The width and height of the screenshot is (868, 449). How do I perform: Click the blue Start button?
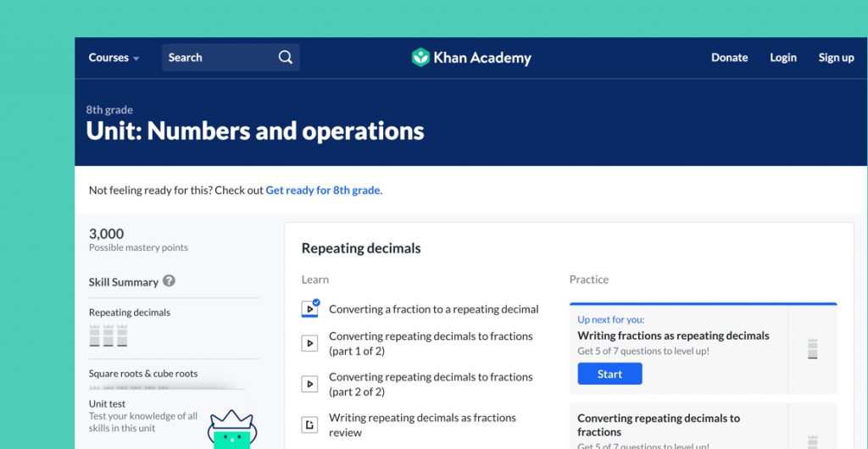point(609,374)
